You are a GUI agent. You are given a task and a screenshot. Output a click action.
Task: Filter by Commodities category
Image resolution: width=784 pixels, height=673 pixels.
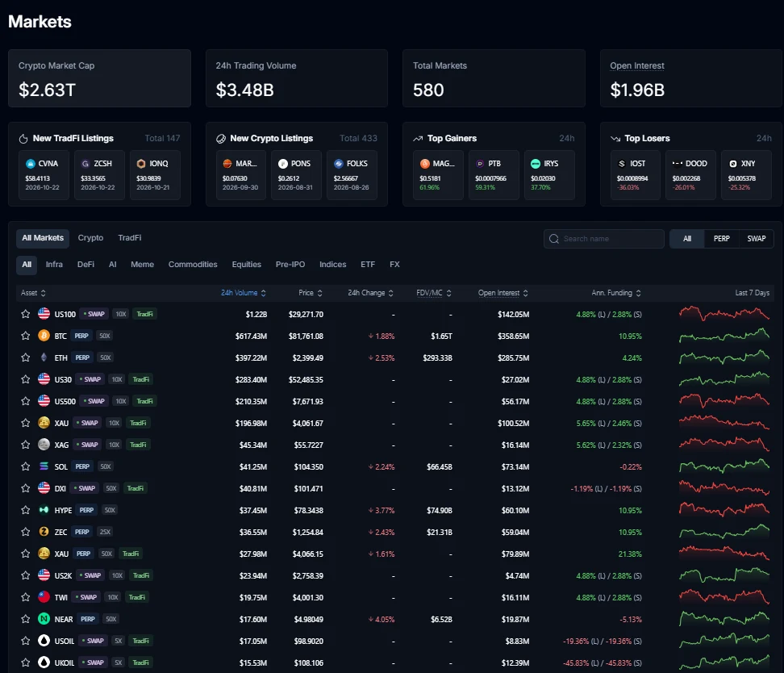click(193, 264)
